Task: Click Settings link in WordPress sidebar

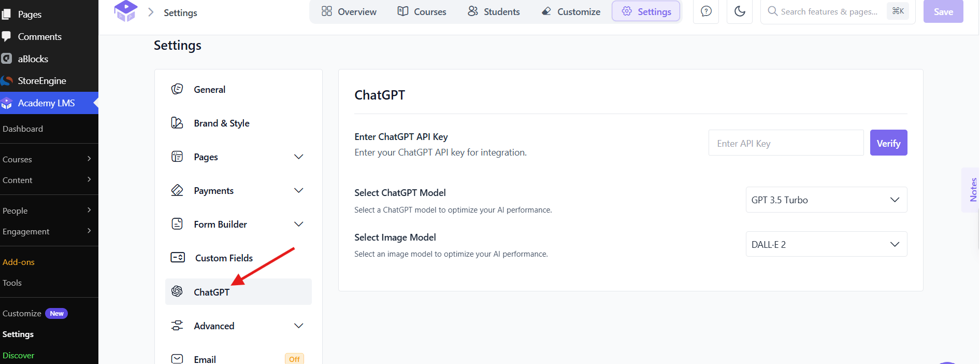Action: coord(18,334)
